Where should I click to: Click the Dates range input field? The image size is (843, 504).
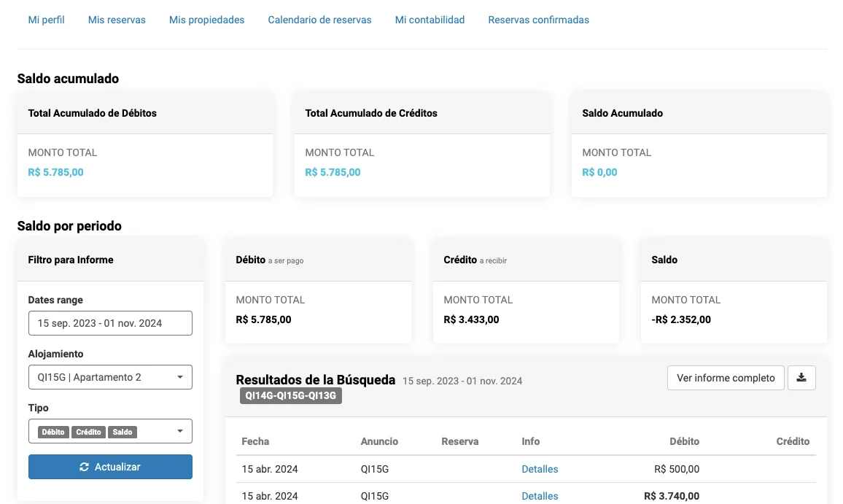coord(110,323)
